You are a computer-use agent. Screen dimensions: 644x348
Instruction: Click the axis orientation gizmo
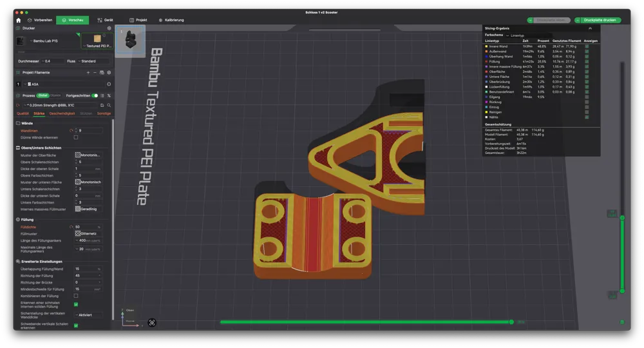click(x=130, y=318)
